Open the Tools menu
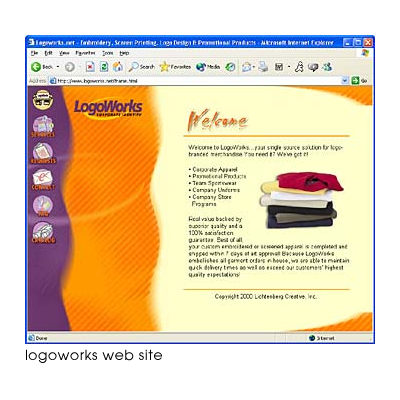The height and width of the screenshot is (400, 400). coord(108,53)
